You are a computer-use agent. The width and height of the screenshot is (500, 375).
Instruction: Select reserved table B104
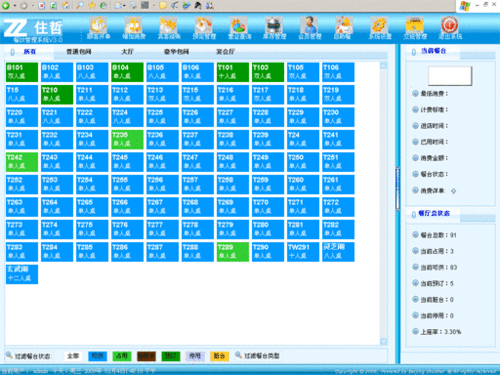(x=127, y=72)
